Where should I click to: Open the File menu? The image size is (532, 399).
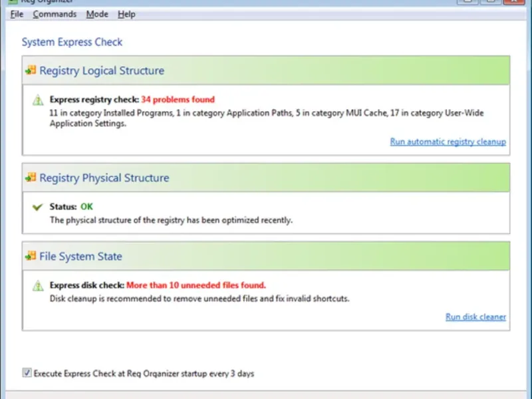click(17, 14)
